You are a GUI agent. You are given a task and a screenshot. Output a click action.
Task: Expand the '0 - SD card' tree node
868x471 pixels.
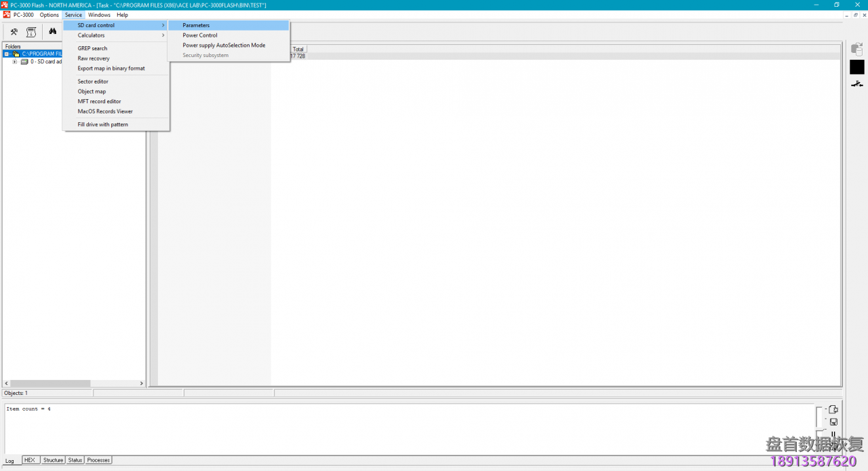click(15, 62)
